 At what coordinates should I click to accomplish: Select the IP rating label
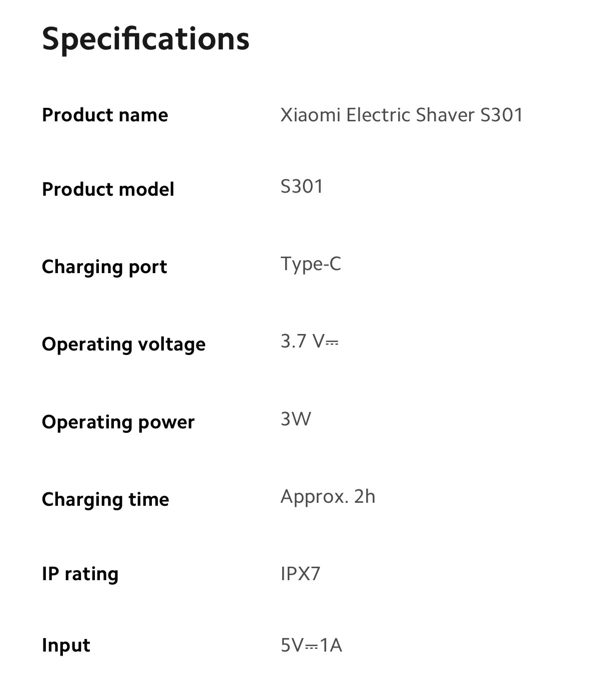[80, 574]
